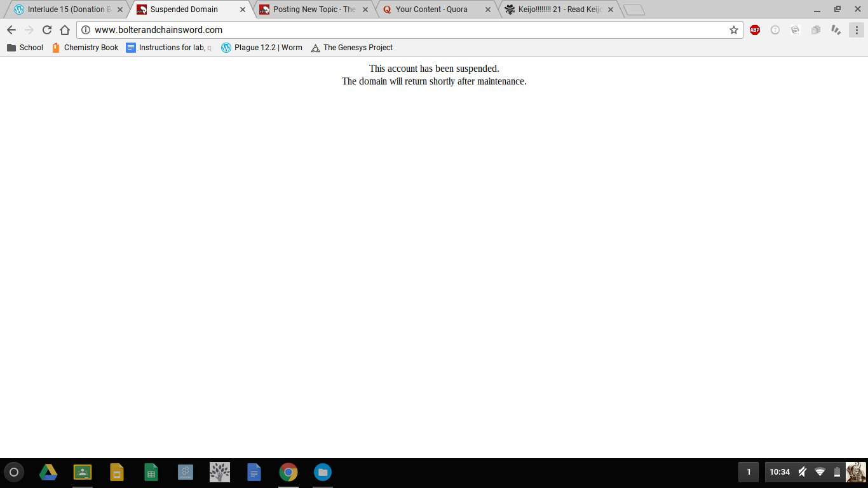Click the address bar URL field

coord(407,30)
